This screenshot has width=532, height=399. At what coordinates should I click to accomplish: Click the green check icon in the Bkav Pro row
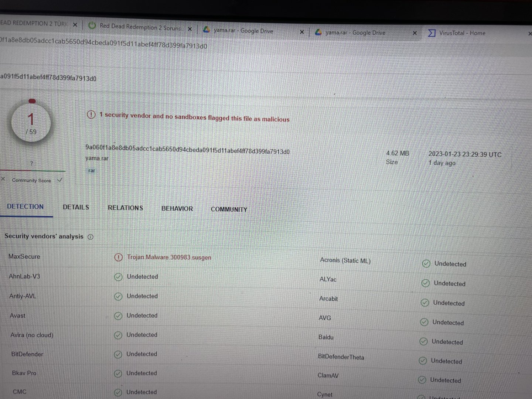pos(118,374)
